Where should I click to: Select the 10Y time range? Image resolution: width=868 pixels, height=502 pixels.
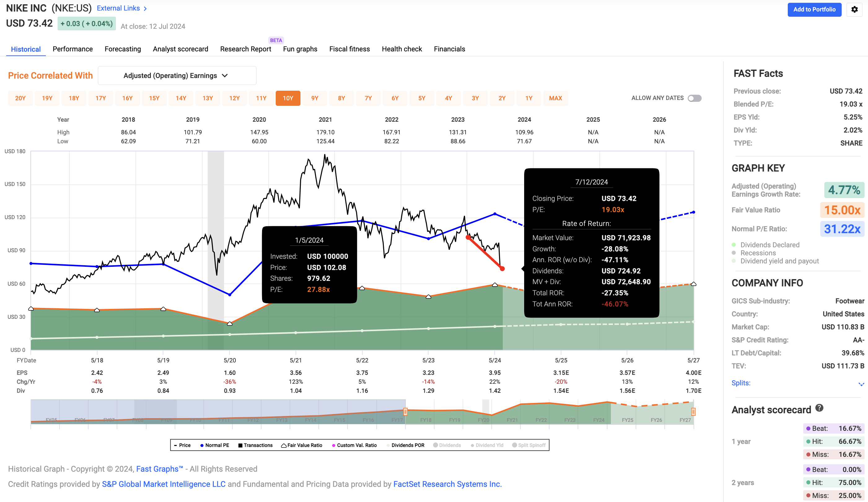[x=288, y=98]
